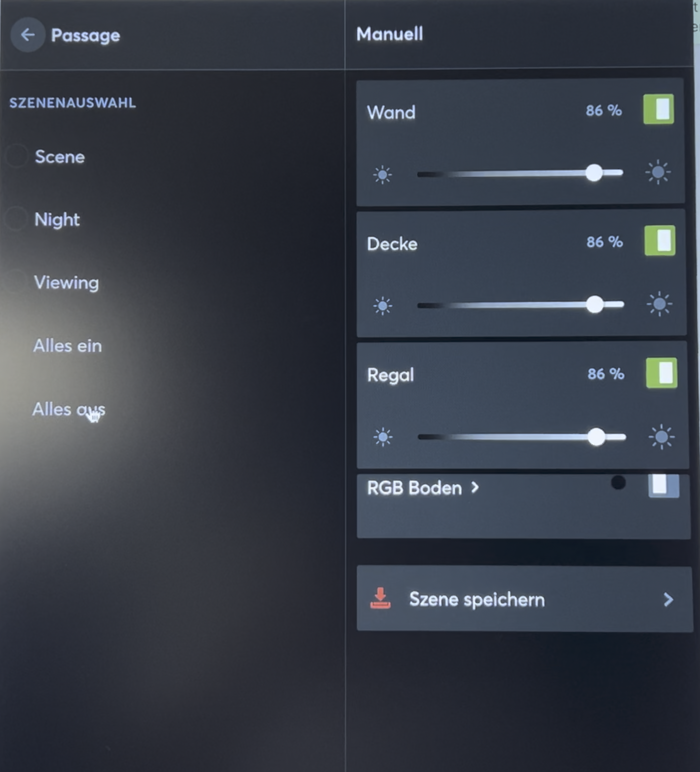The height and width of the screenshot is (772, 700).
Task: Click the Wand brightness slider handle
Action: point(594,173)
